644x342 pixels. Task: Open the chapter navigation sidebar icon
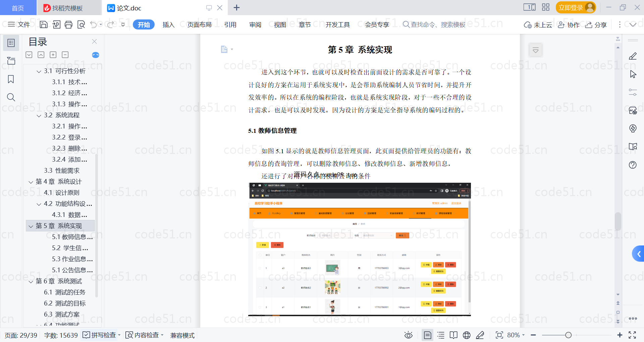coord(11,61)
